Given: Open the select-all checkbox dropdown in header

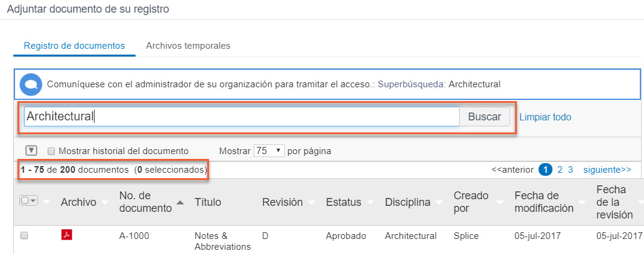Looking at the screenshot, I should point(29,202).
